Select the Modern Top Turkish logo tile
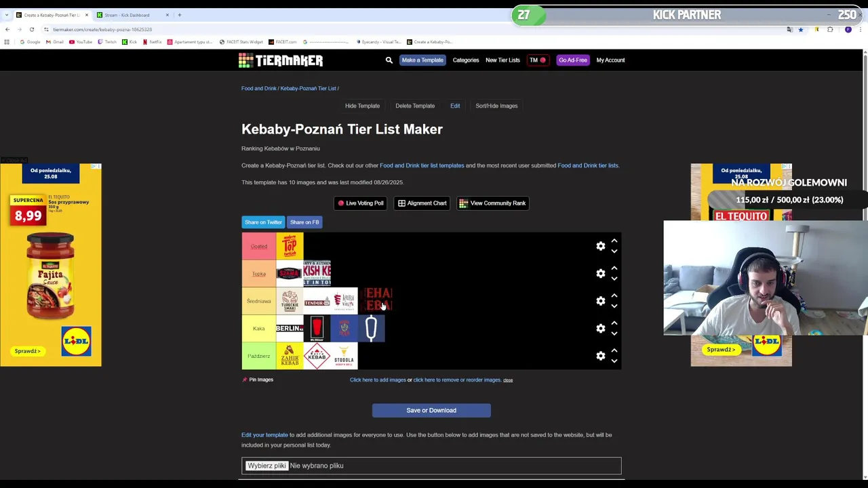The width and height of the screenshot is (868, 488). [290, 246]
